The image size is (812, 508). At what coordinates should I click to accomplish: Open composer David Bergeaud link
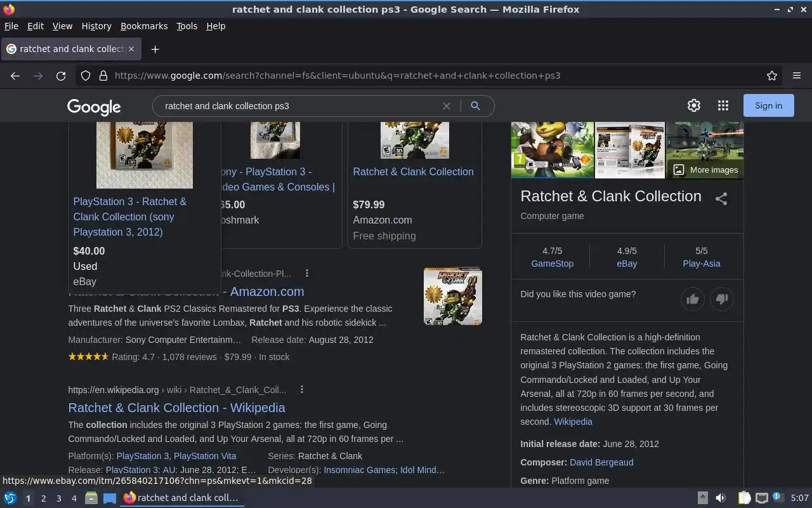pyautogui.click(x=601, y=462)
